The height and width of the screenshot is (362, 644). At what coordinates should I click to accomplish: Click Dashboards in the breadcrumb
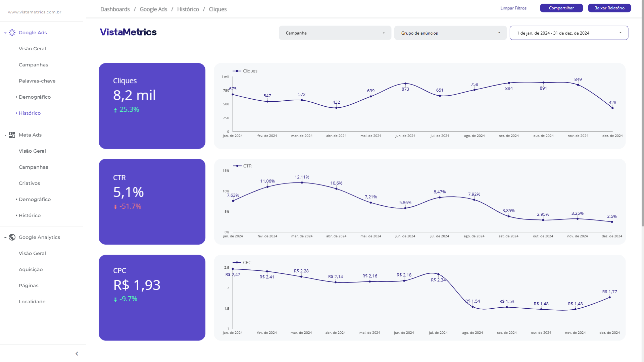pos(115,9)
